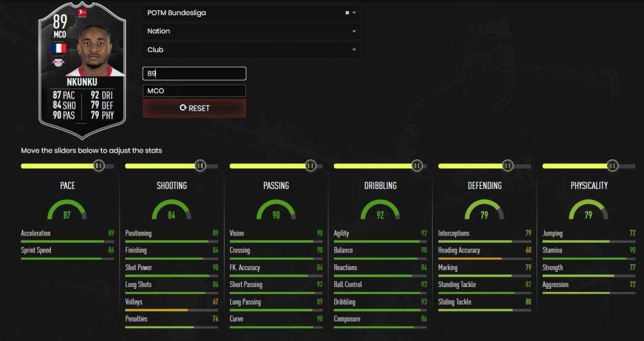
Task: Click the Positioning stat label
Action: point(138,234)
